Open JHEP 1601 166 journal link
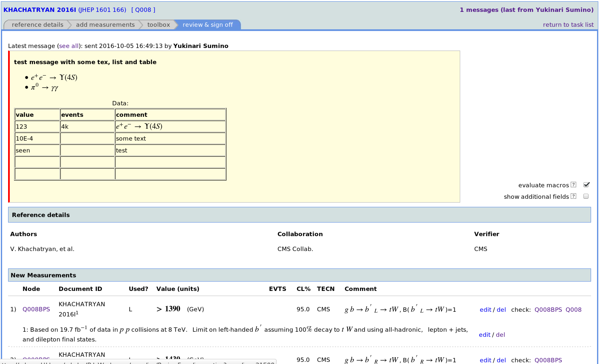 pos(102,10)
